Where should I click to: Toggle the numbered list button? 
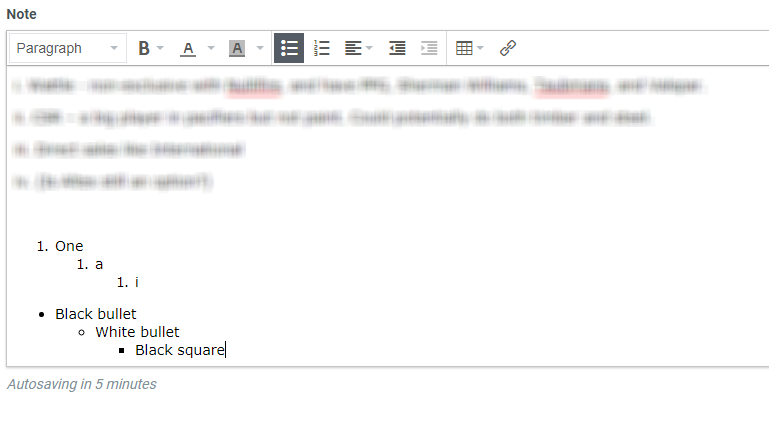321,48
